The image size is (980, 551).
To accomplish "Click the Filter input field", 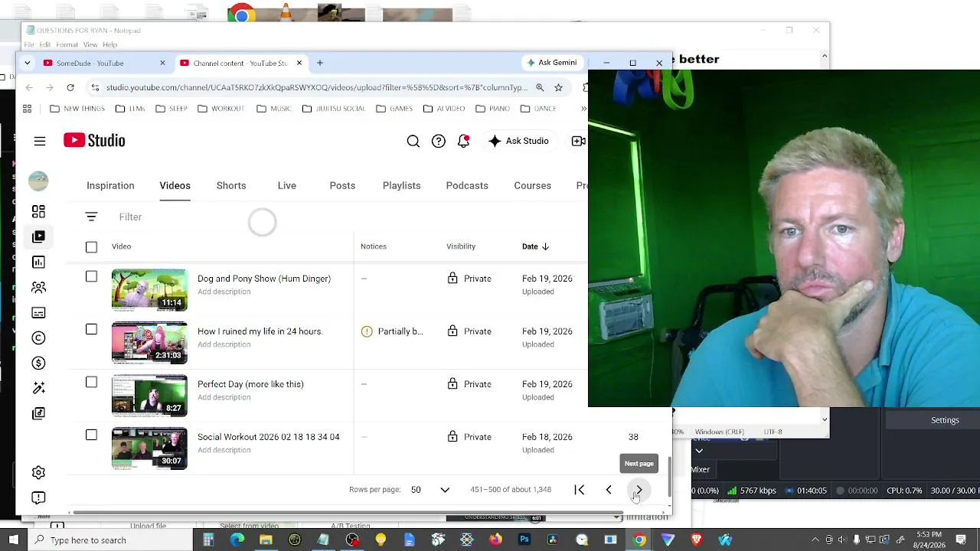I will coord(130,217).
